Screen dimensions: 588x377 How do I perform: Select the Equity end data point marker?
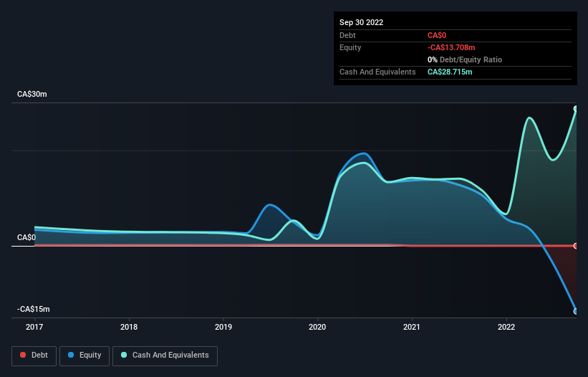click(576, 311)
